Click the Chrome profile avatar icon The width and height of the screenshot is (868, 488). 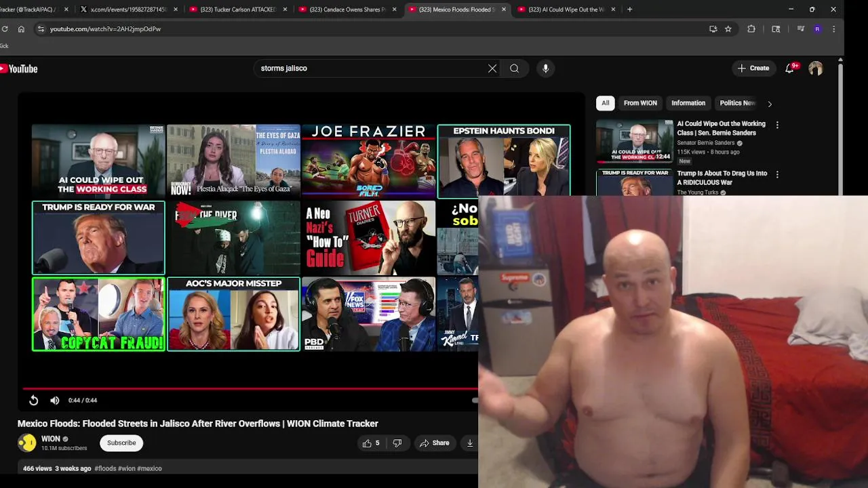pos(817,29)
